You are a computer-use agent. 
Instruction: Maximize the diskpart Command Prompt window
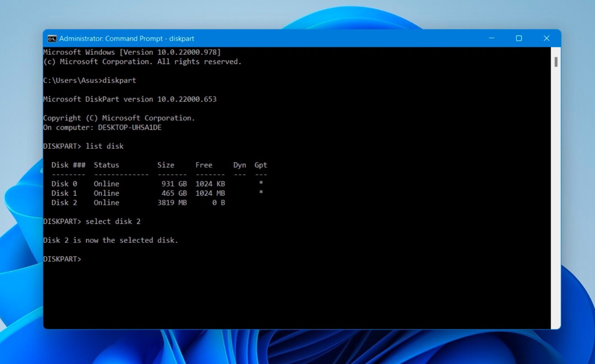tap(519, 38)
